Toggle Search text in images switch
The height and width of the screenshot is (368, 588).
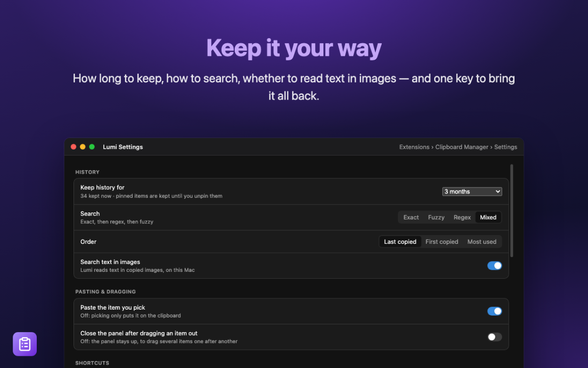coord(494,265)
